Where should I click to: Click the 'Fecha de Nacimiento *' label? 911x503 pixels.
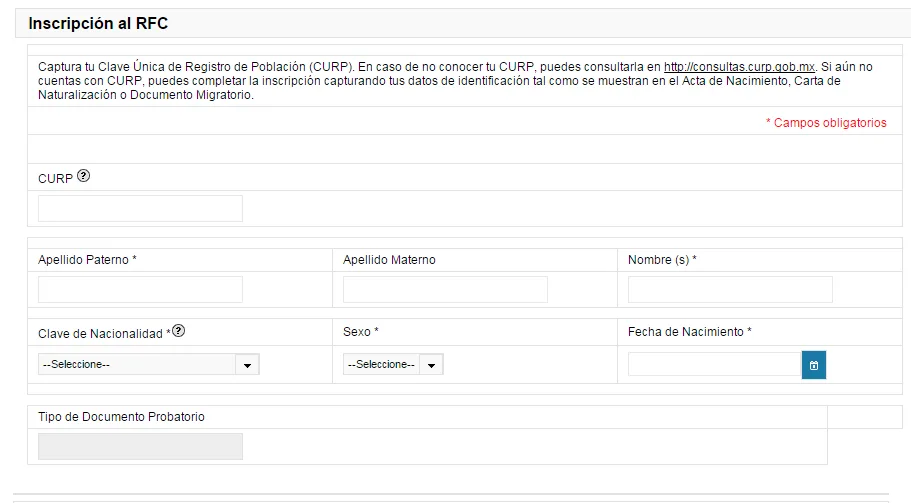[690, 332]
